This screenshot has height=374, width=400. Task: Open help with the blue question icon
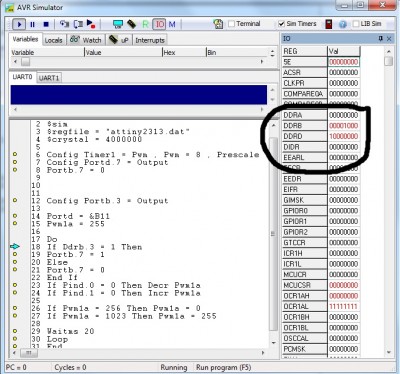tap(343, 24)
